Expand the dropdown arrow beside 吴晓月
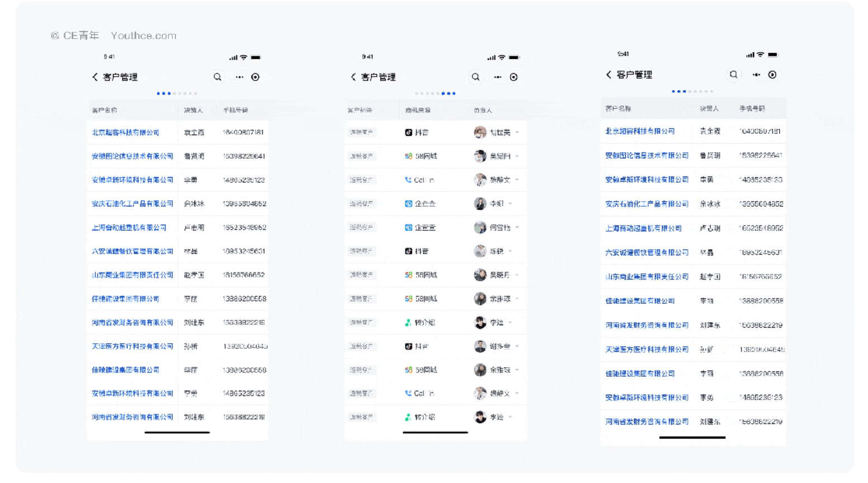 [x=517, y=275]
